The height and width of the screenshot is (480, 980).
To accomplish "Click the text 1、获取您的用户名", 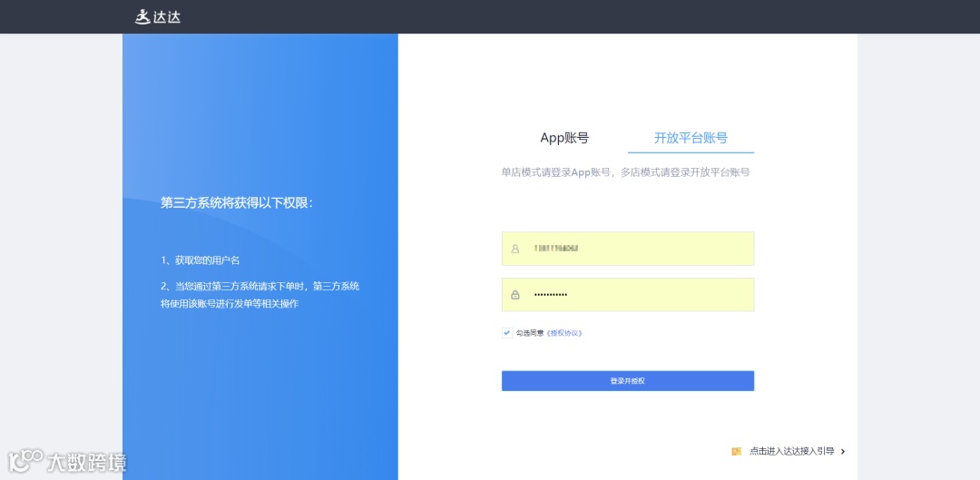I will pos(200,260).
